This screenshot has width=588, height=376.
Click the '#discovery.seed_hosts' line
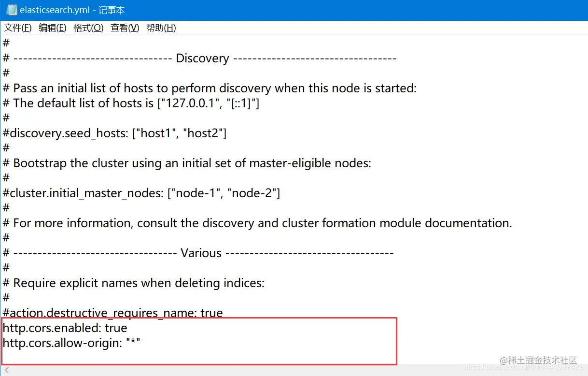(x=114, y=133)
